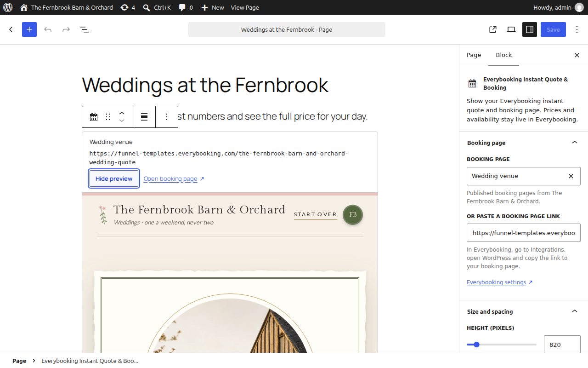This screenshot has width=588, height=368.
Task: Open the Everybooking settings link
Action: click(499, 282)
